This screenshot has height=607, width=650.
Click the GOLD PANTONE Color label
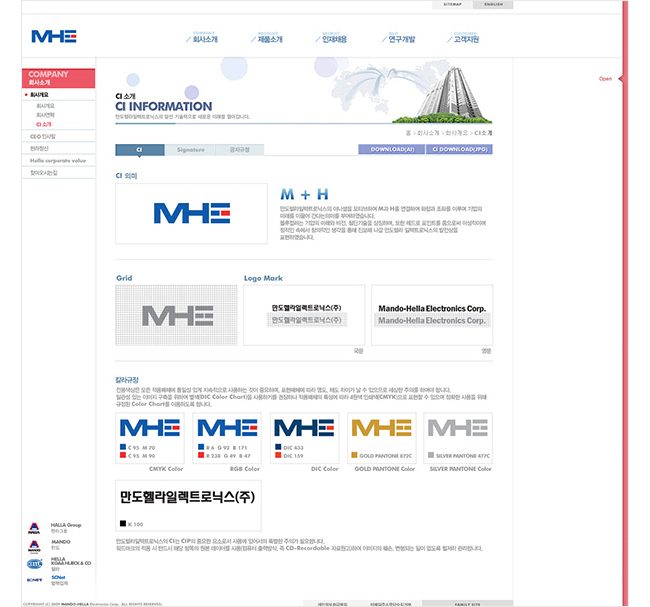[x=385, y=469]
